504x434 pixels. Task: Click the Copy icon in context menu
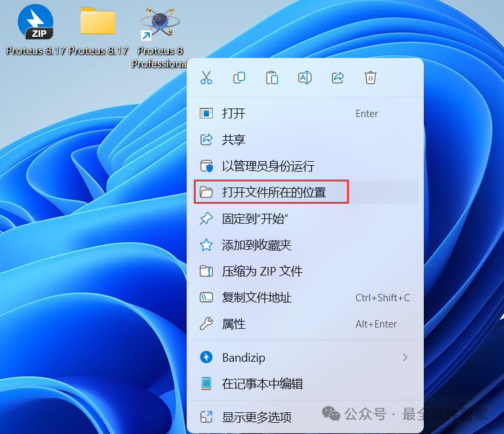tap(239, 78)
